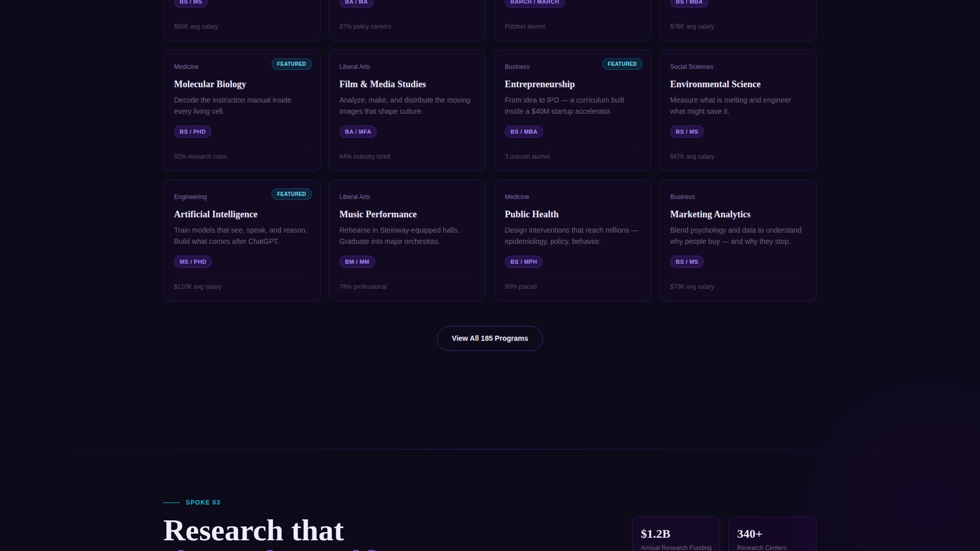980x551 pixels.
Task: Click the FEATURED badge on Artificial Intelligence
Action: (x=291, y=194)
